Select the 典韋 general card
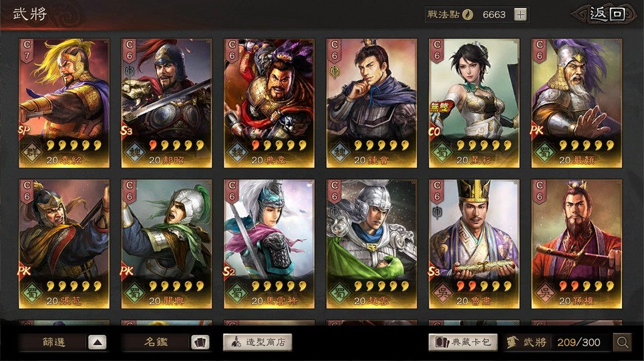Viewport: 644px width, 361px height. point(269,103)
